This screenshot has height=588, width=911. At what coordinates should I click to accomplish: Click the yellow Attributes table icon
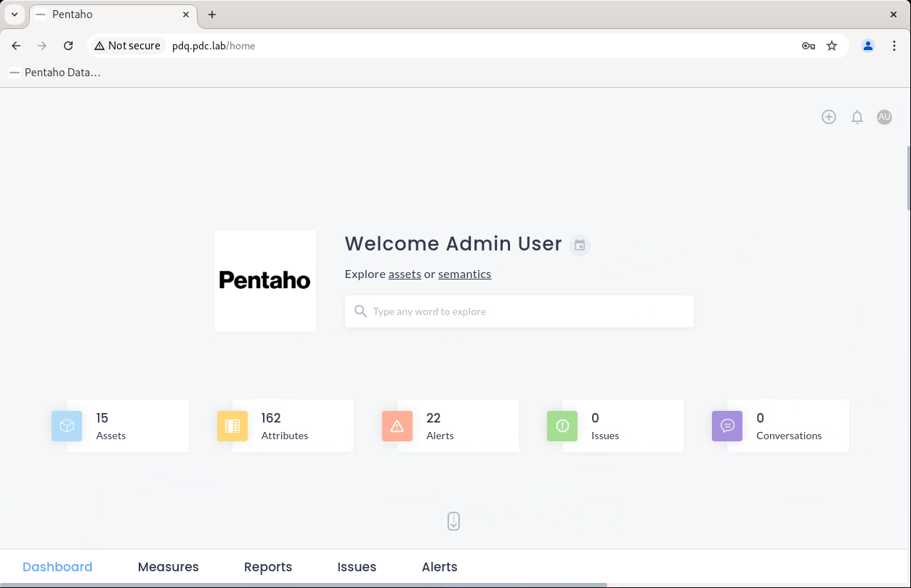coord(232,426)
